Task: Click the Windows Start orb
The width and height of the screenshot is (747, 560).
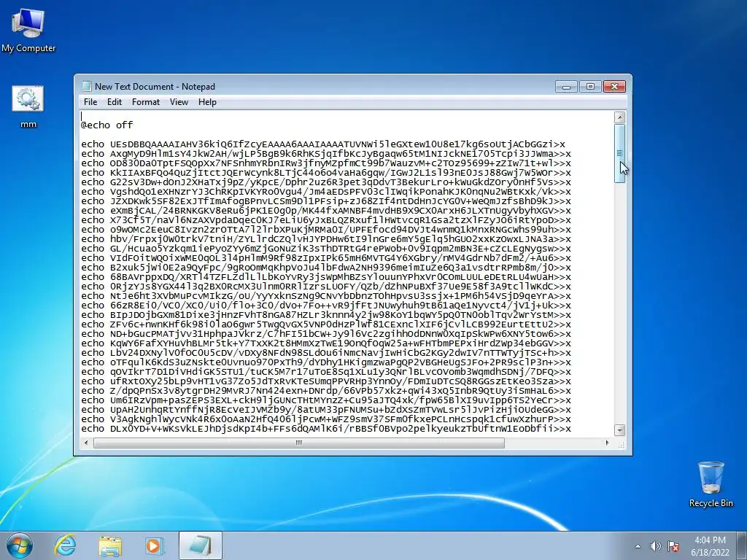Action: (20, 545)
